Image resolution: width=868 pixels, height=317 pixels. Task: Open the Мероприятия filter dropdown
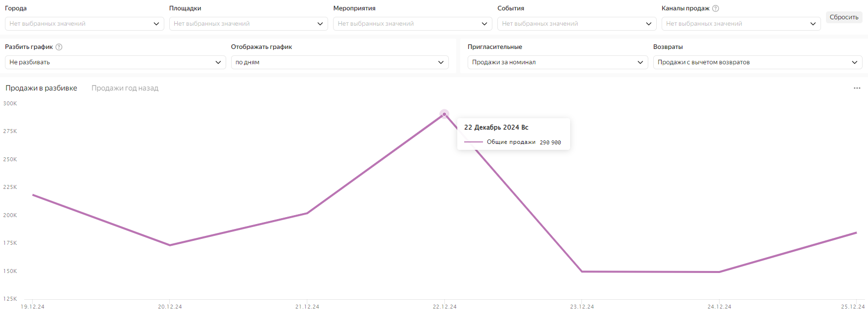click(x=413, y=24)
